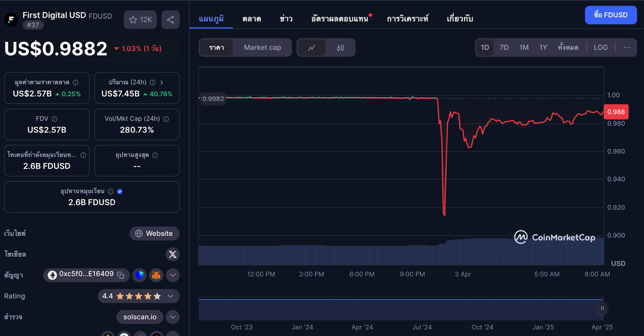This screenshot has width=644, height=336.
Task: Select the 7D time range
Action: (504, 48)
